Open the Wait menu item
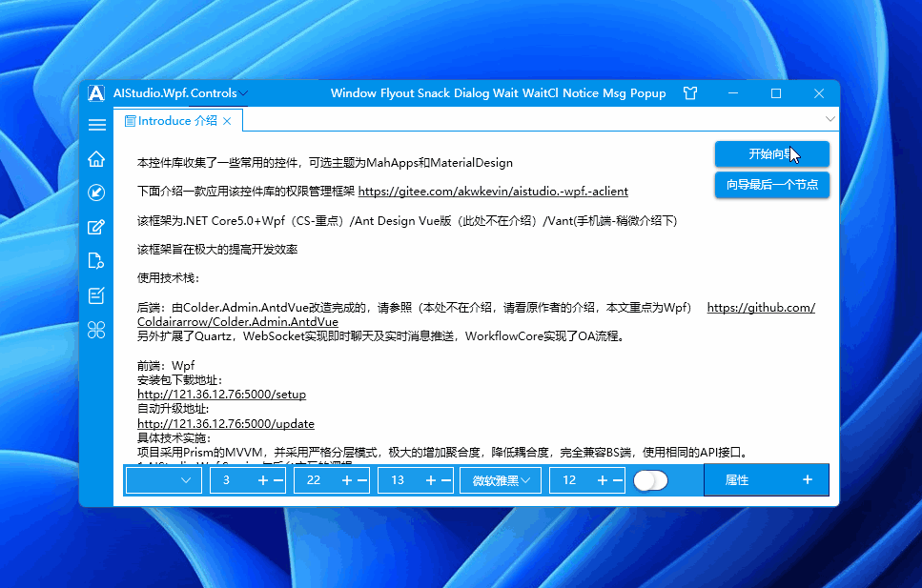This screenshot has width=922, height=588. pos(505,92)
